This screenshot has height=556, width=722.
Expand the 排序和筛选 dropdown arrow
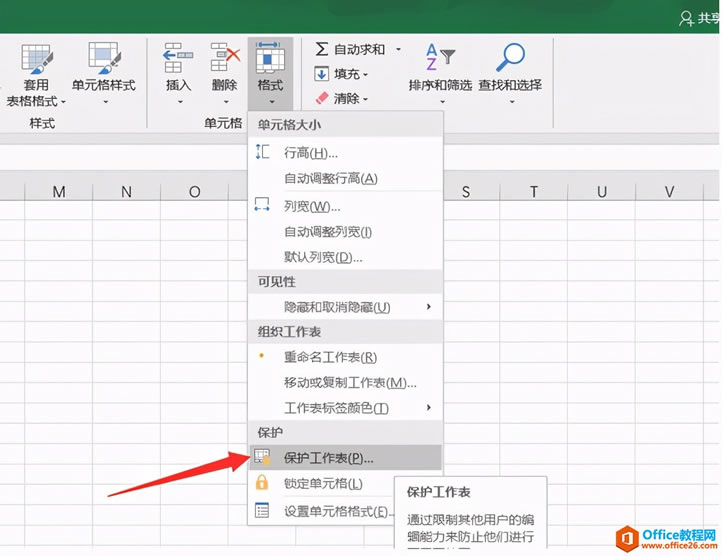[x=443, y=102]
